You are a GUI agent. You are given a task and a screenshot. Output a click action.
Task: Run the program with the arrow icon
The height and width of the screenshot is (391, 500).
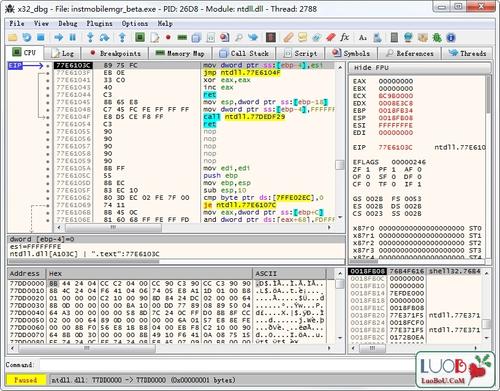[59, 37]
